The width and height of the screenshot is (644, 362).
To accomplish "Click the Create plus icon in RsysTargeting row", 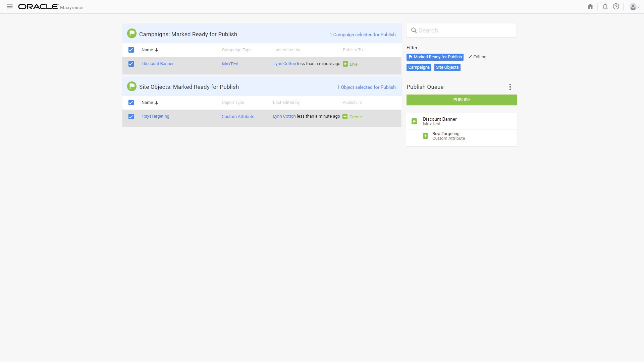I will coord(345,117).
